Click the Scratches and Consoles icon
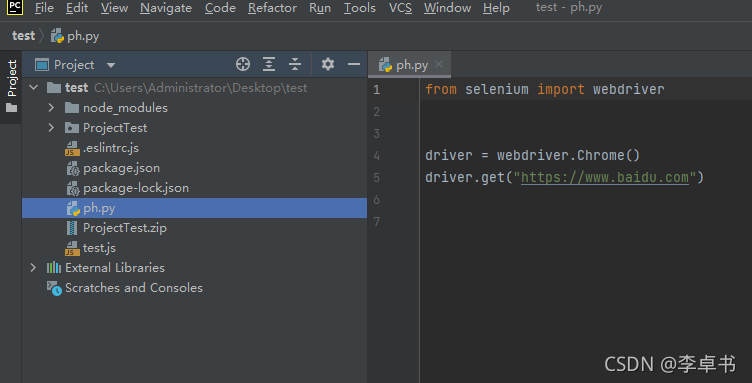Screen dimensions: 752x383 54,289
